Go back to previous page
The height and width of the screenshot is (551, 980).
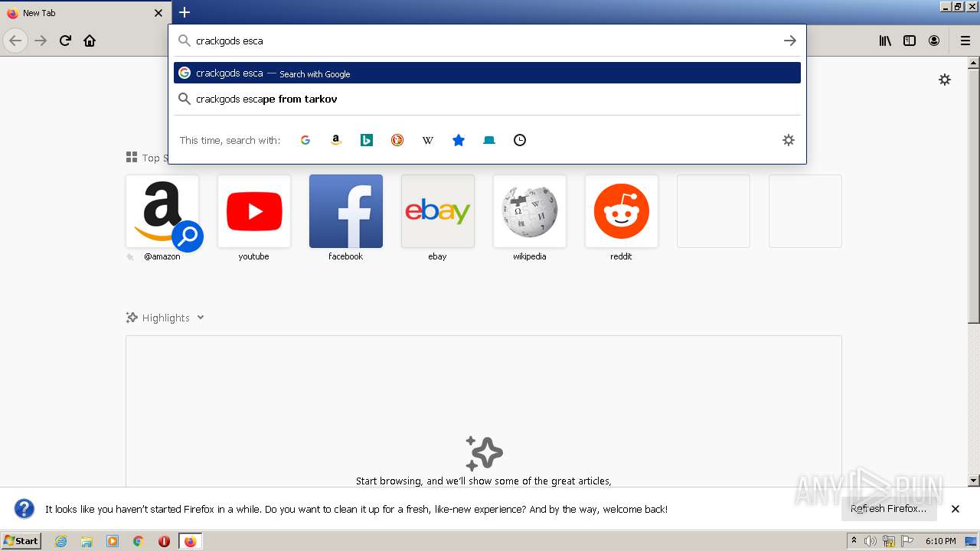click(x=15, y=41)
